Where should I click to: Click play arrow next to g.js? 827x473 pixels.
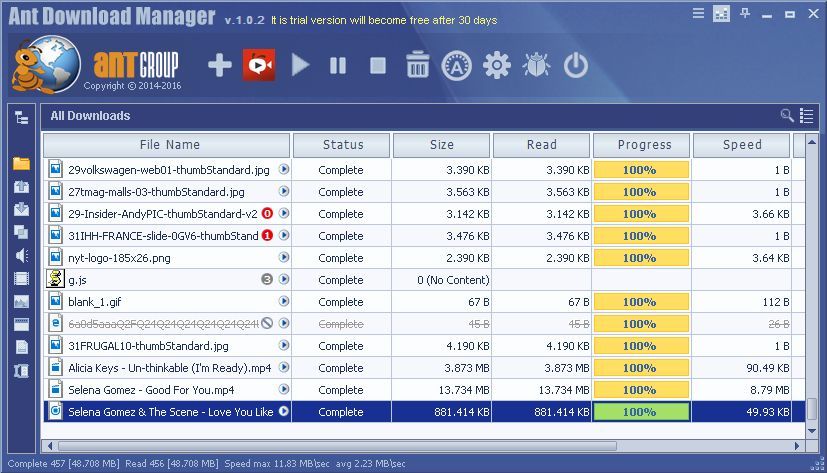click(x=284, y=279)
